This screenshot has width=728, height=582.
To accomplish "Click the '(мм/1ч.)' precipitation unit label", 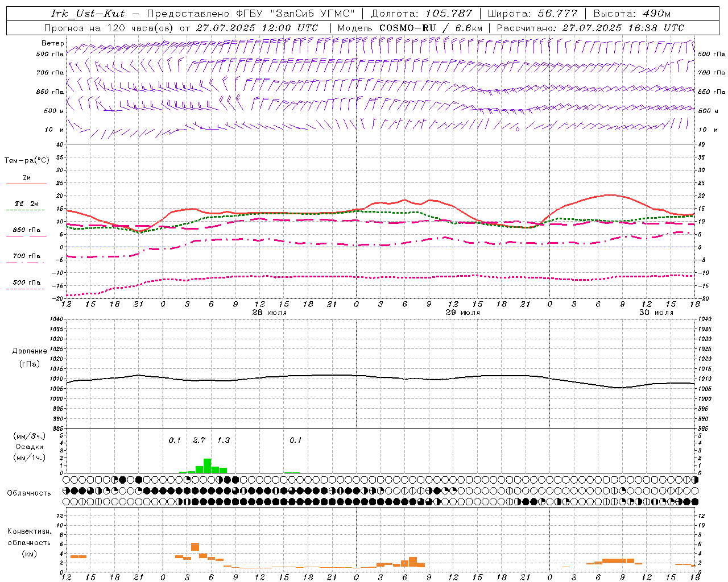I will pyautogui.click(x=30, y=458).
